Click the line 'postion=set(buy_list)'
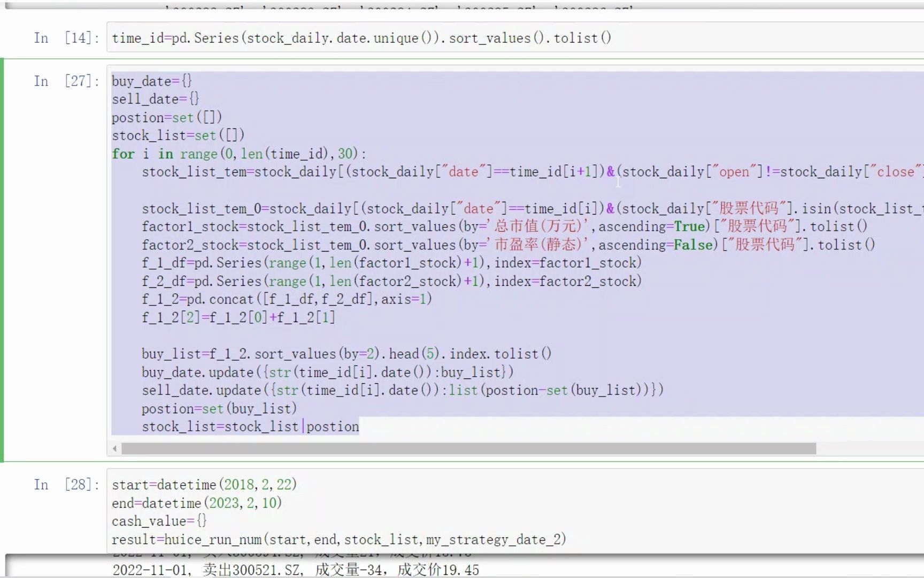This screenshot has height=578, width=924. [x=219, y=409]
